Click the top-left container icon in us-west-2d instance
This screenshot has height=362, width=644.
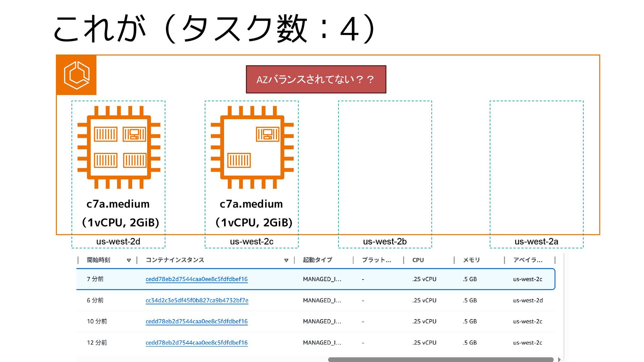[106, 134]
